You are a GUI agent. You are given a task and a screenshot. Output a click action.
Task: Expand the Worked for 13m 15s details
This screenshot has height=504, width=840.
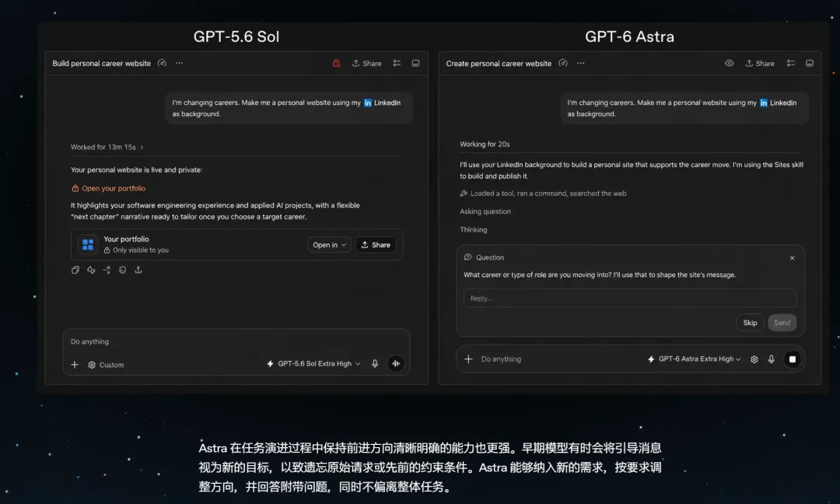click(107, 147)
